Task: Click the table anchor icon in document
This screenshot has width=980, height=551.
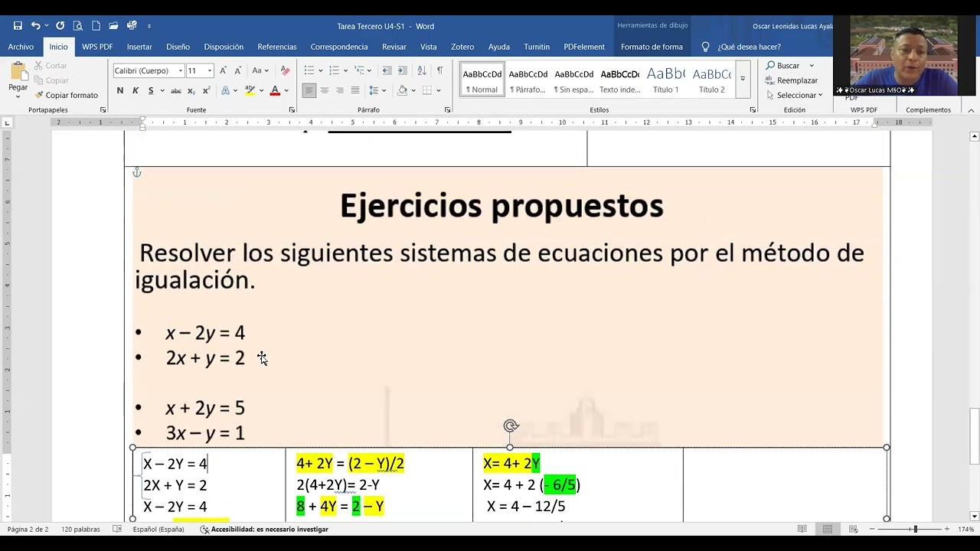Action: point(137,173)
